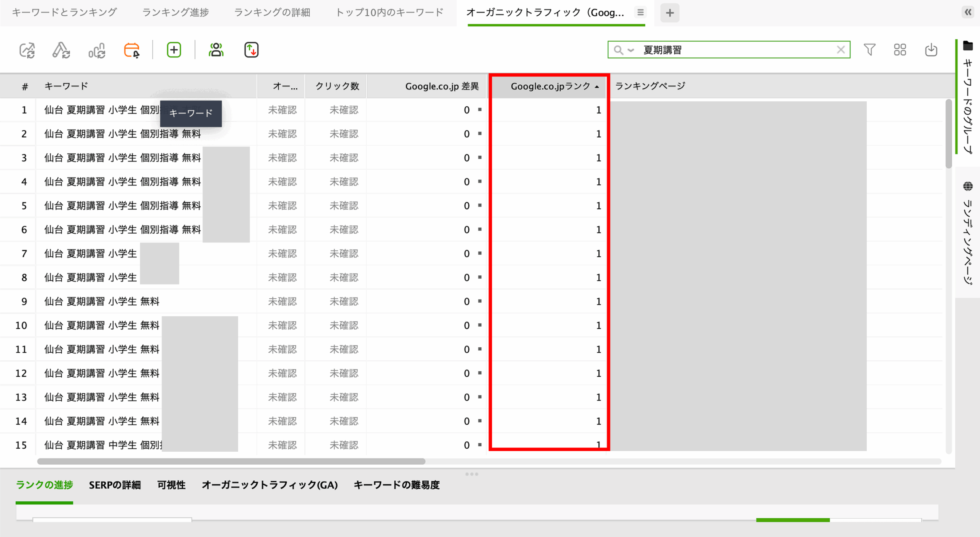Click the download/export icon on the right
The image size is (980, 537).
click(931, 50)
